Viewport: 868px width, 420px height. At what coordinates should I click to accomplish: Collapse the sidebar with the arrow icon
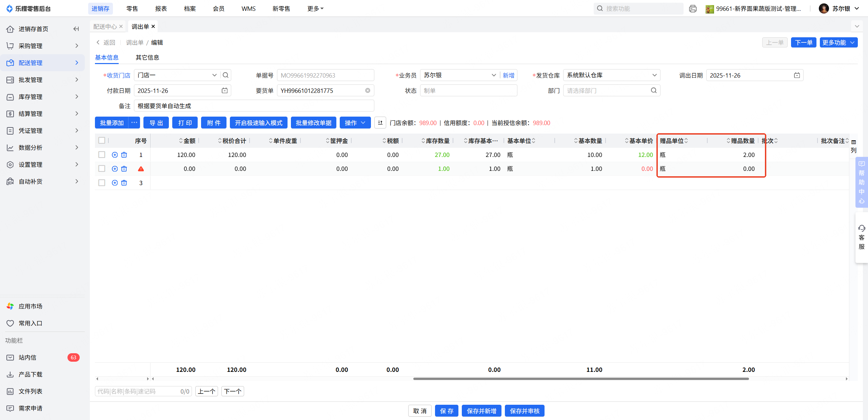(76, 29)
